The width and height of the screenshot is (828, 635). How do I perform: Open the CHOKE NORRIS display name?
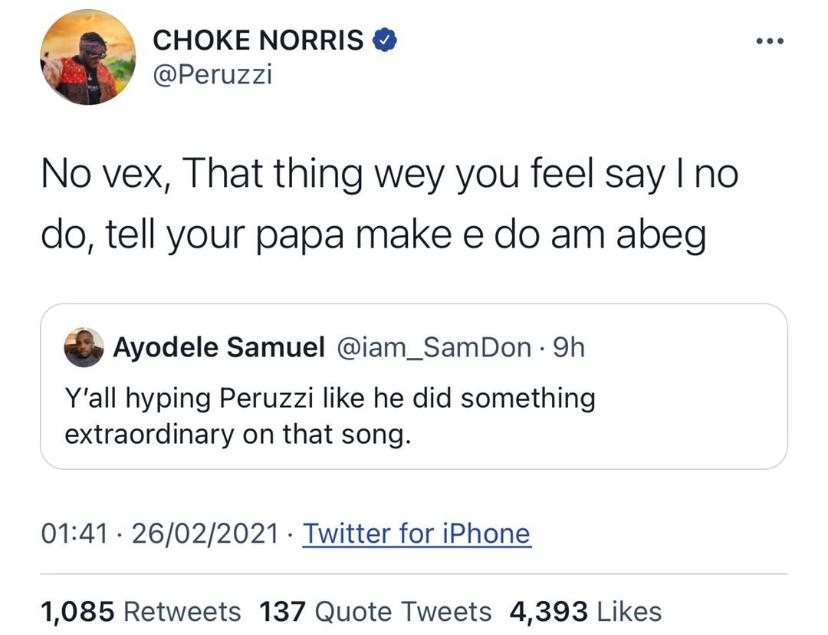(x=257, y=40)
